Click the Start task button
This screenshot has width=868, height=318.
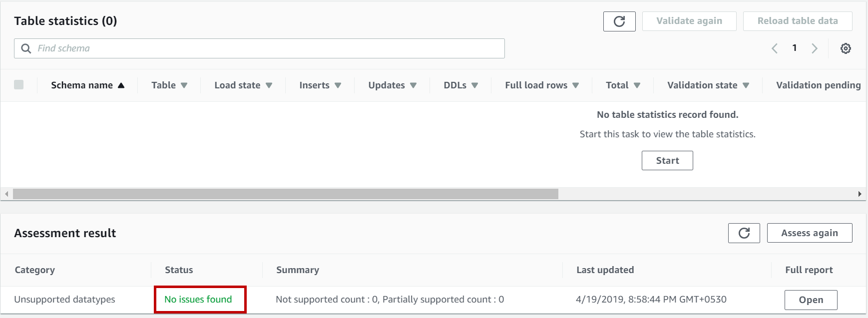pyautogui.click(x=667, y=160)
